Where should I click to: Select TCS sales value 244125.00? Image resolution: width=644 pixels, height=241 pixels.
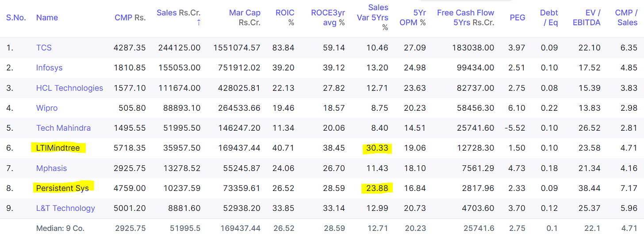pyautogui.click(x=179, y=48)
